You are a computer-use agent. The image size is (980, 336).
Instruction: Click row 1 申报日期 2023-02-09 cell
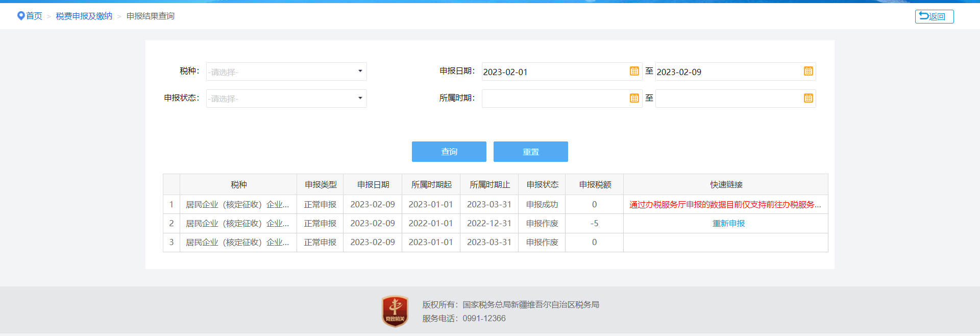click(x=373, y=204)
